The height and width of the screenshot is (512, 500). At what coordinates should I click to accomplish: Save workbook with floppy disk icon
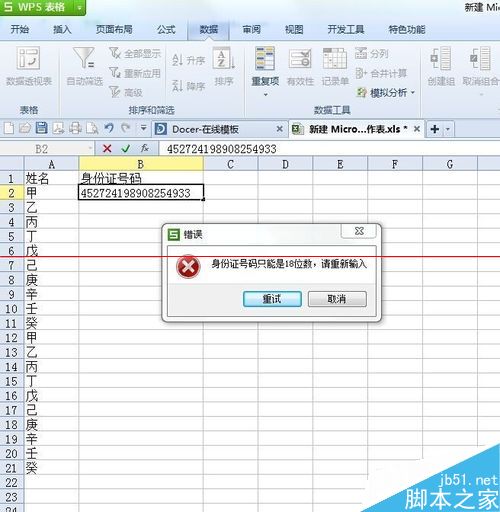41,129
